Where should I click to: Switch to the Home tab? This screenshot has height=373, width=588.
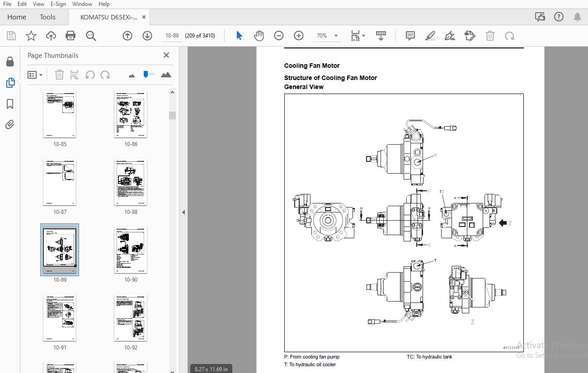(17, 17)
